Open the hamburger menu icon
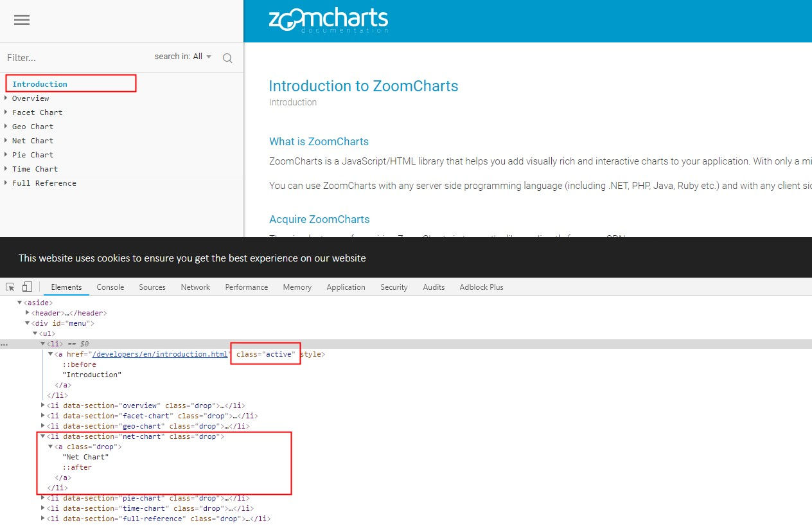 pyautogui.click(x=22, y=20)
